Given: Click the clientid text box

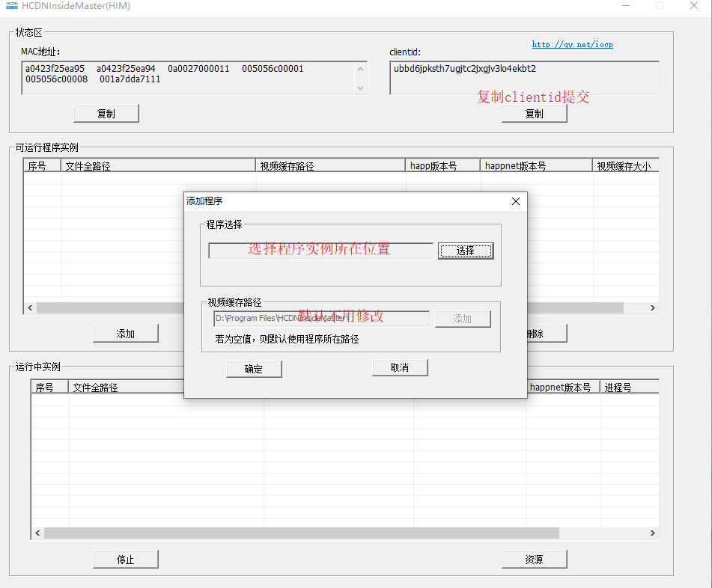Looking at the screenshot, I should (525, 78).
